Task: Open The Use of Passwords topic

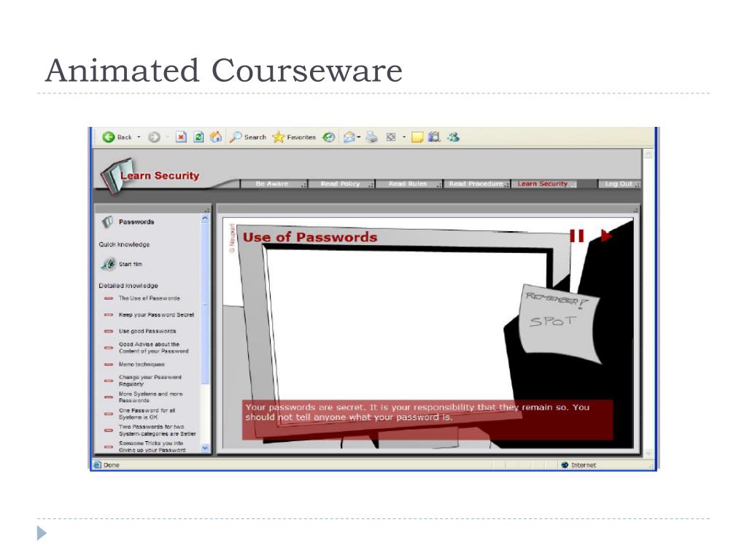Action: (x=149, y=298)
